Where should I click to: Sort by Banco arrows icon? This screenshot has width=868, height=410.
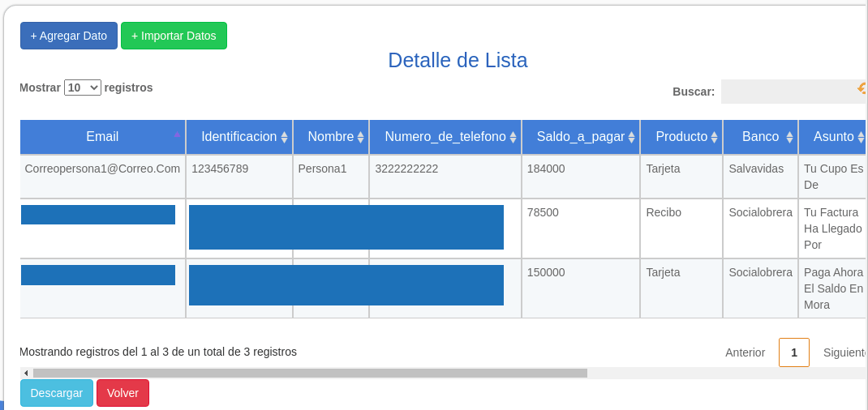789,137
